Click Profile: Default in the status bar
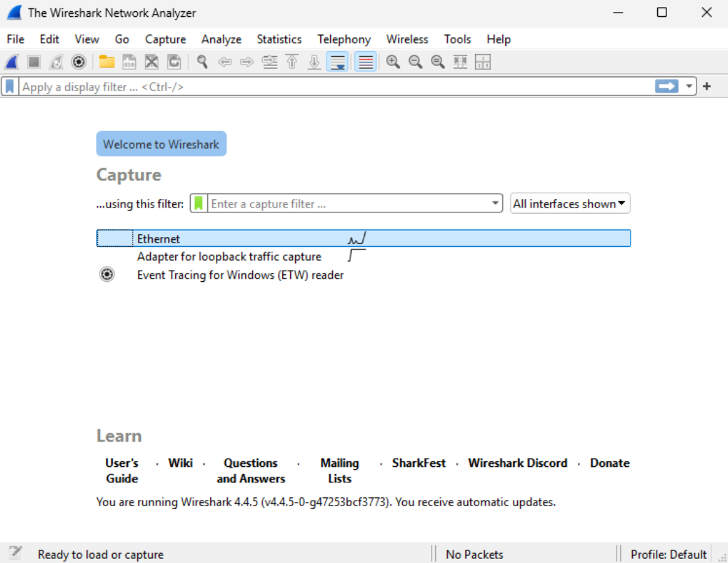Viewport: 728px width, 563px height. (668, 554)
